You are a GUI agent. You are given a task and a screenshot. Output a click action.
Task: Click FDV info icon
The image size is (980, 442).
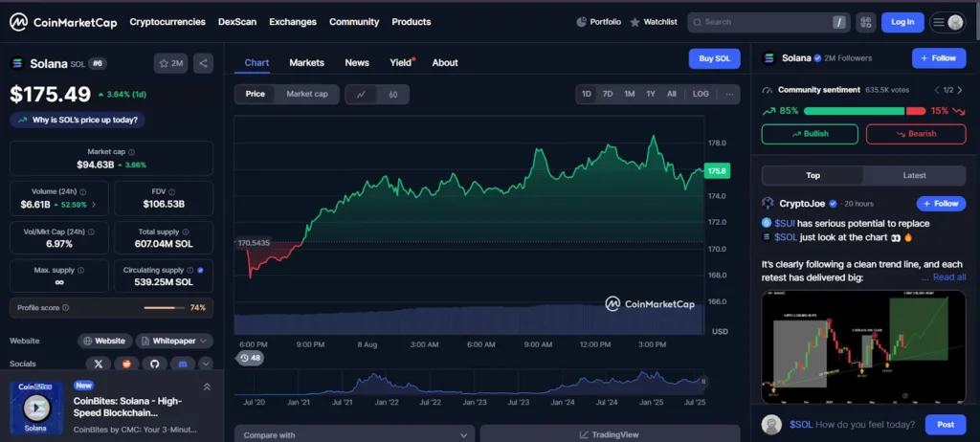click(x=172, y=192)
